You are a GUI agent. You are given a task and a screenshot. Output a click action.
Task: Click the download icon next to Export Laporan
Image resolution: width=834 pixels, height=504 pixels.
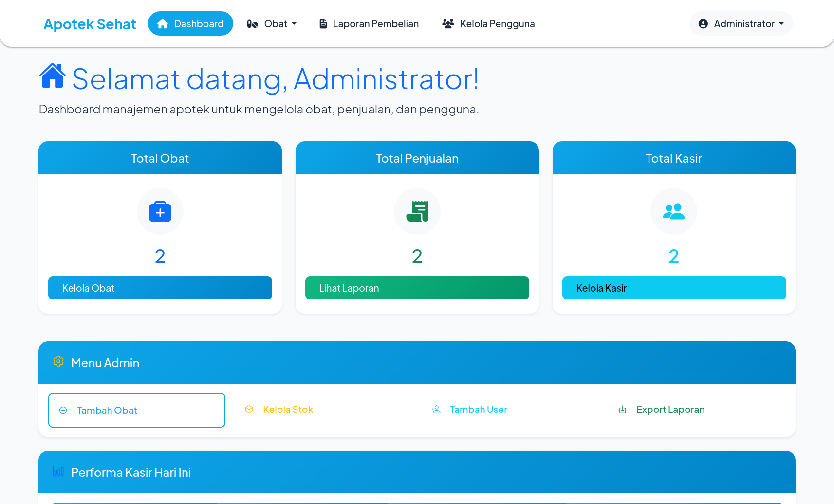pos(623,410)
